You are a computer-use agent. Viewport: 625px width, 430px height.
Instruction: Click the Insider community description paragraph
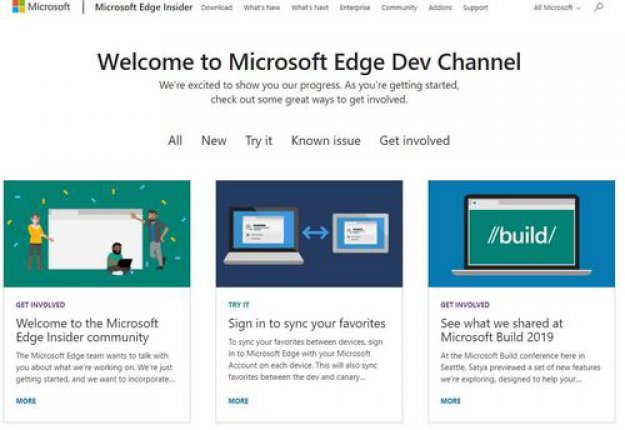(95, 367)
